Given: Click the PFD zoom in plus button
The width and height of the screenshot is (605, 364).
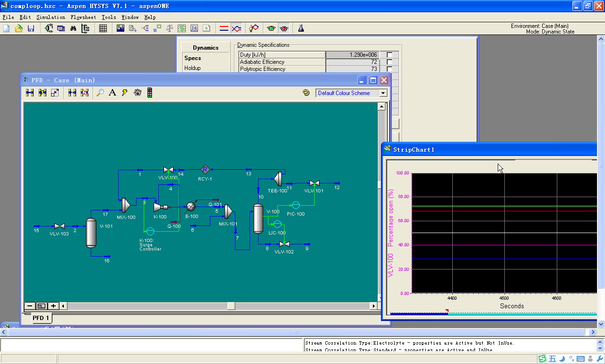Looking at the screenshot, I should (53, 306).
